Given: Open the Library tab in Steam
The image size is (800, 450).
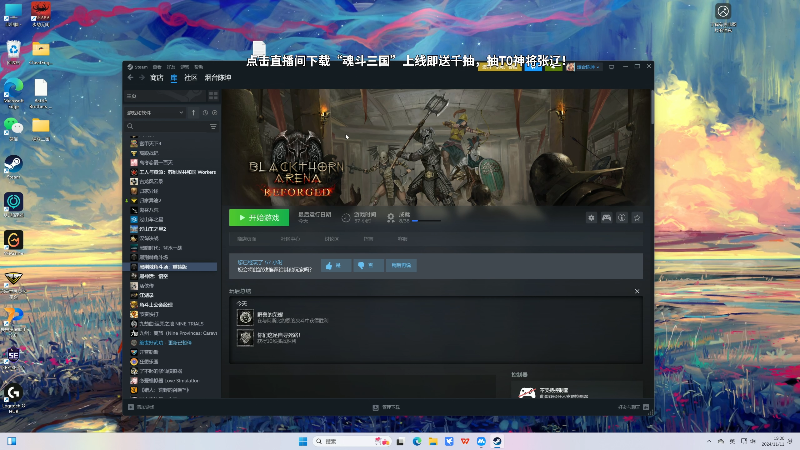Looking at the screenshot, I should point(174,78).
